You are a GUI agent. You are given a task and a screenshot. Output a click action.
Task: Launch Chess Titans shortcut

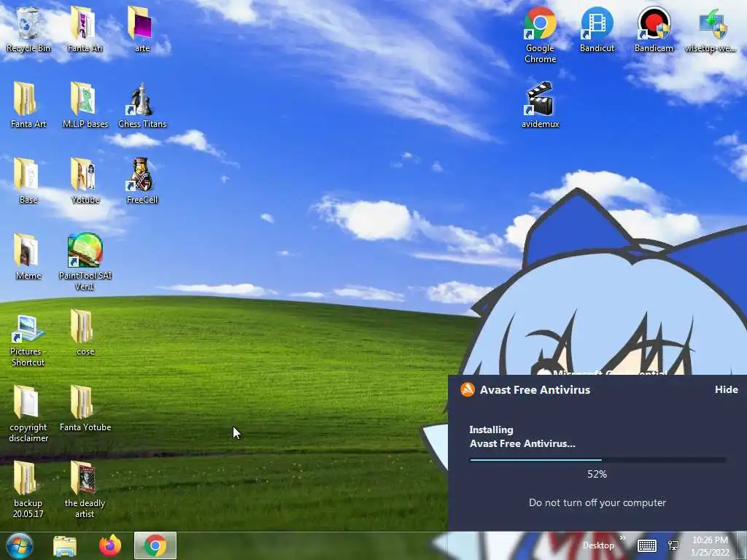click(x=142, y=105)
